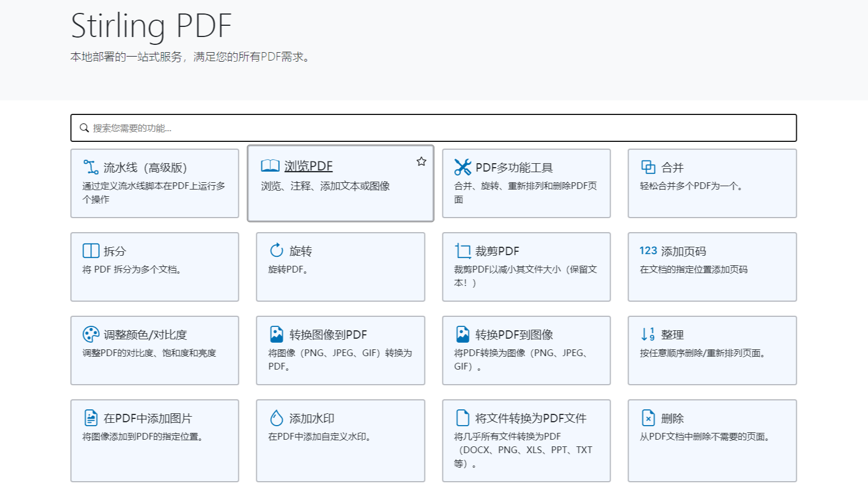
Task: Open the 在PDF中添加图片 title link
Action: coord(148,418)
